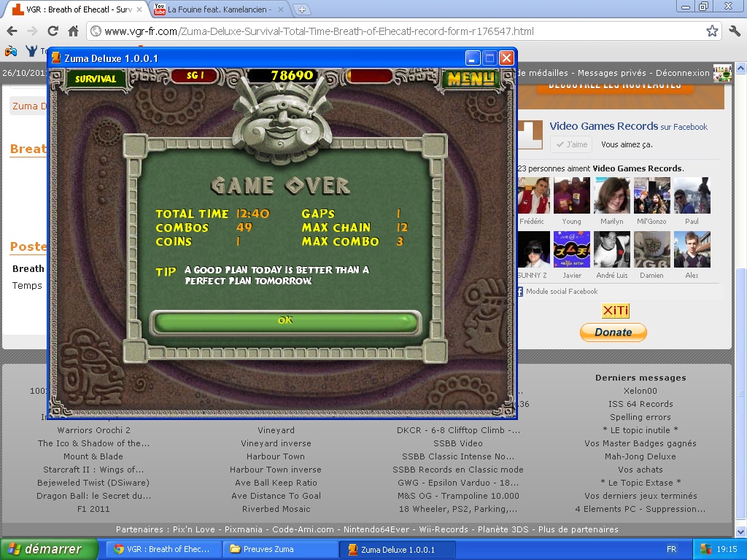
Task: Bookmark this page with the star icon
Action: point(712,31)
